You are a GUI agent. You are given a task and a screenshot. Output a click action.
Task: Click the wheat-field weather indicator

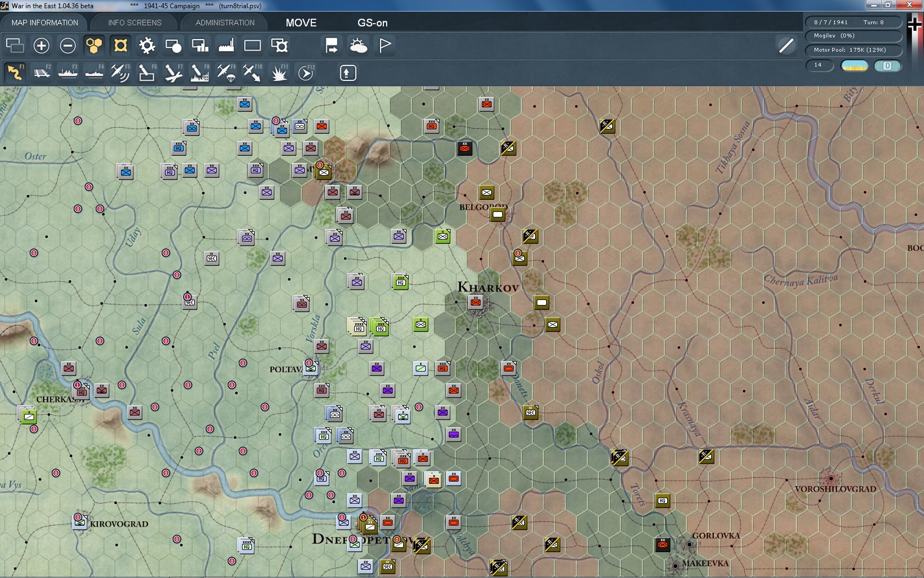tap(855, 66)
